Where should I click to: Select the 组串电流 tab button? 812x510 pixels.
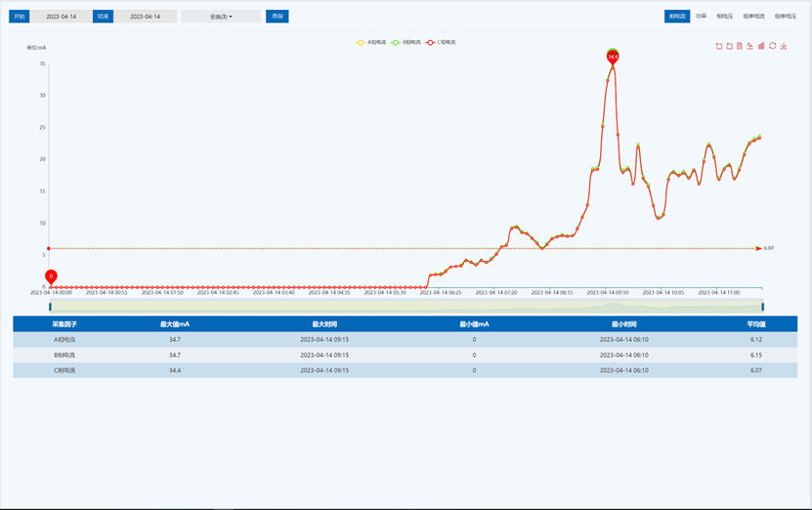(753, 17)
